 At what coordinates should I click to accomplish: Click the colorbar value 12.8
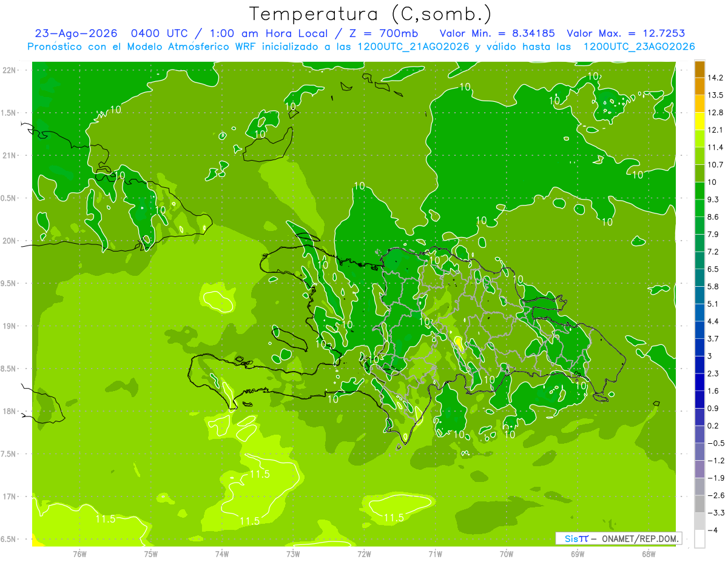[715, 112]
